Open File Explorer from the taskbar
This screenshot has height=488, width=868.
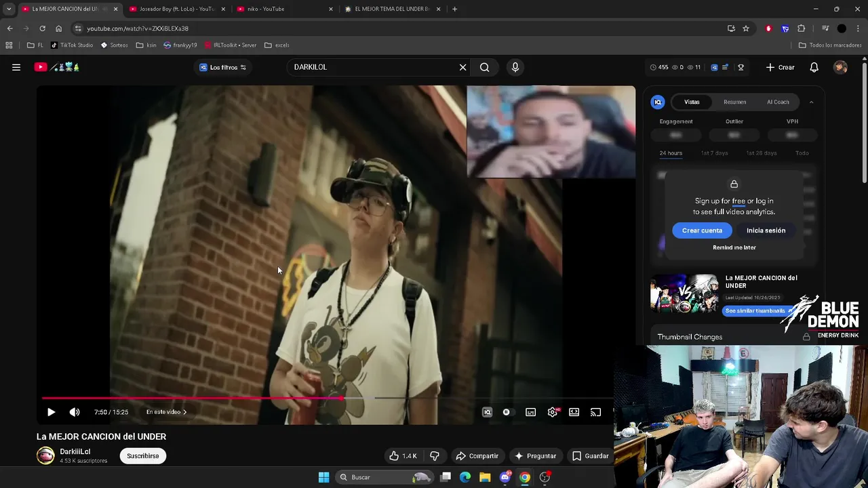pos(485,477)
